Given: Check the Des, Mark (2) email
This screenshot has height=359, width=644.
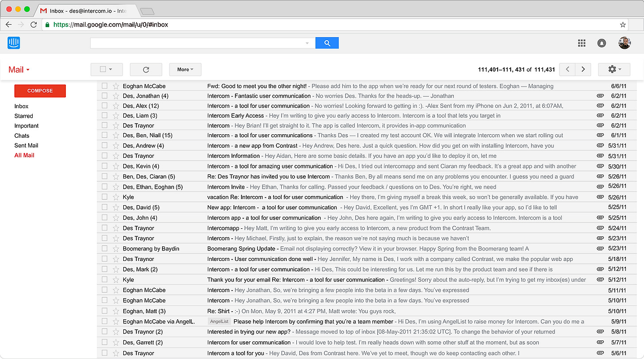Looking at the screenshot, I should [105, 269].
